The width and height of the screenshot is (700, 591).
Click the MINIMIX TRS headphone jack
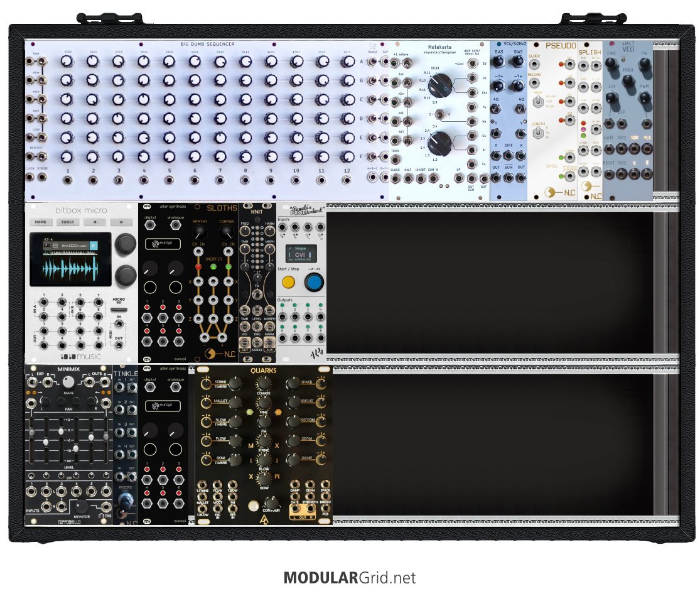click(x=106, y=507)
